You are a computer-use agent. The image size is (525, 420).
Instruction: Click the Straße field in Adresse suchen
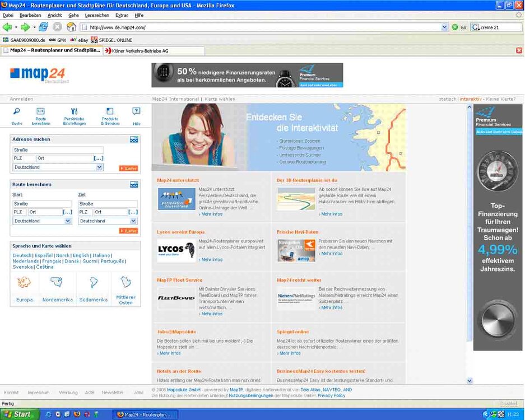[58, 150]
